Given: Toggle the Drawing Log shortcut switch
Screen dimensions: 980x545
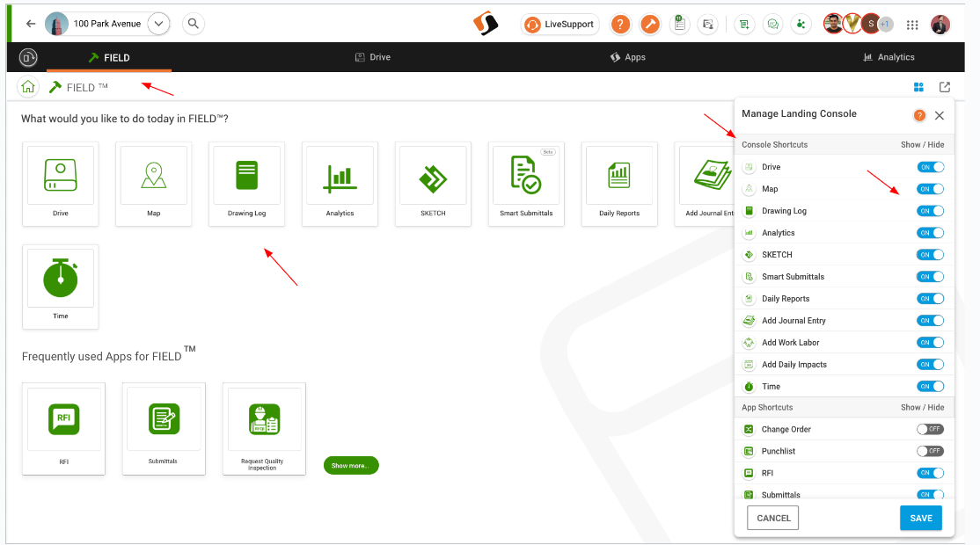Looking at the screenshot, I should pyautogui.click(x=930, y=211).
